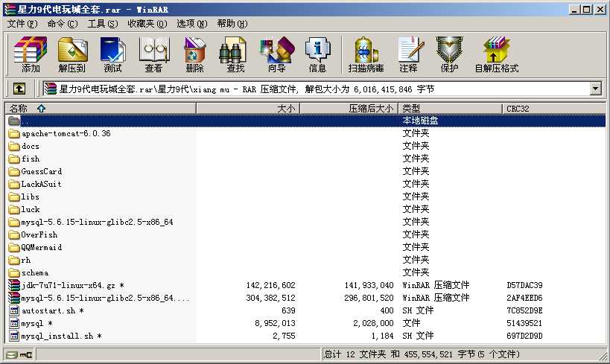Select the docs folder row

(x=306, y=146)
